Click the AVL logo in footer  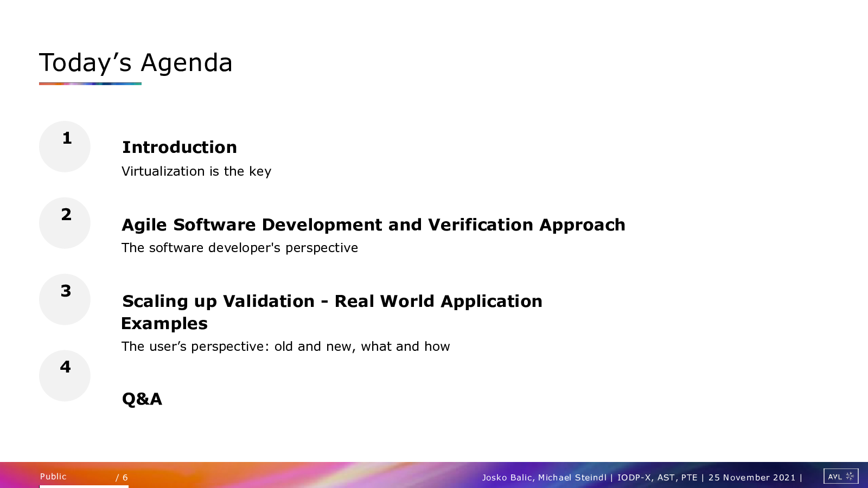point(841,476)
